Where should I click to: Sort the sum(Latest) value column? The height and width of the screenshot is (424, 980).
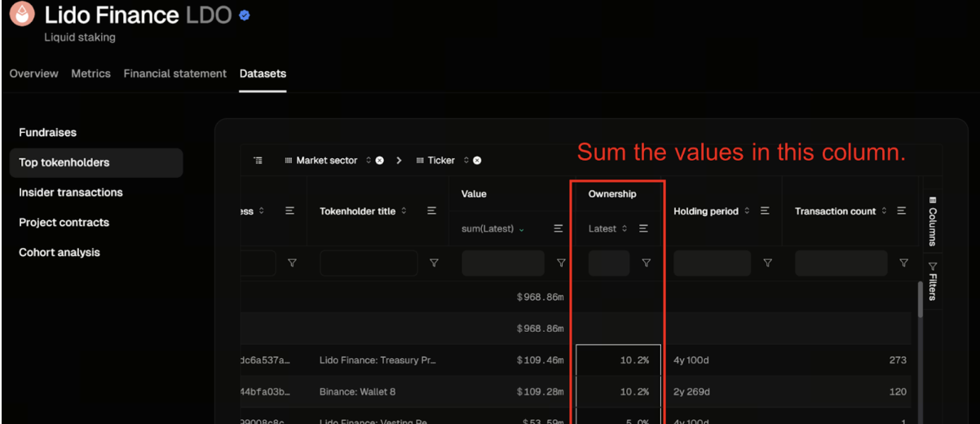click(x=521, y=229)
